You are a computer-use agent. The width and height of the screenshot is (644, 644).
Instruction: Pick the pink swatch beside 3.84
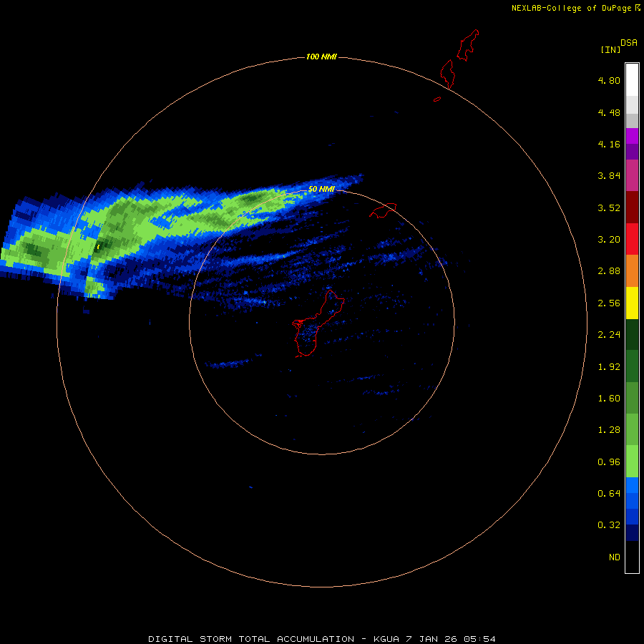[x=632, y=176]
